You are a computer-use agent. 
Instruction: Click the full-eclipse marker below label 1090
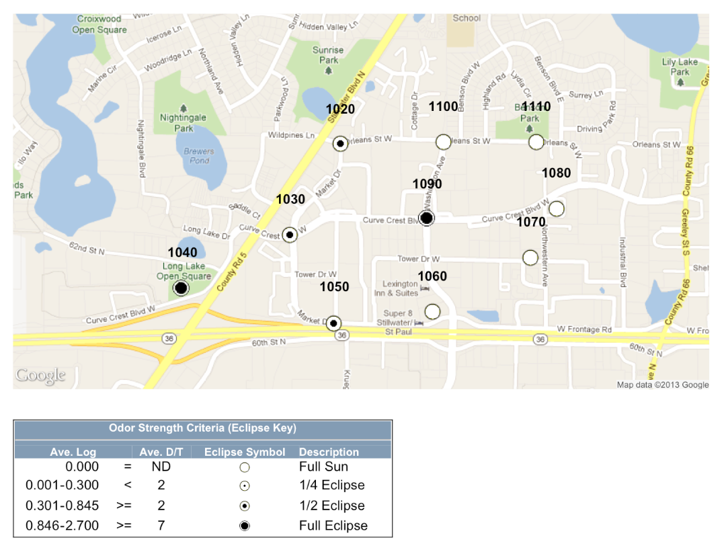(426, 218)
